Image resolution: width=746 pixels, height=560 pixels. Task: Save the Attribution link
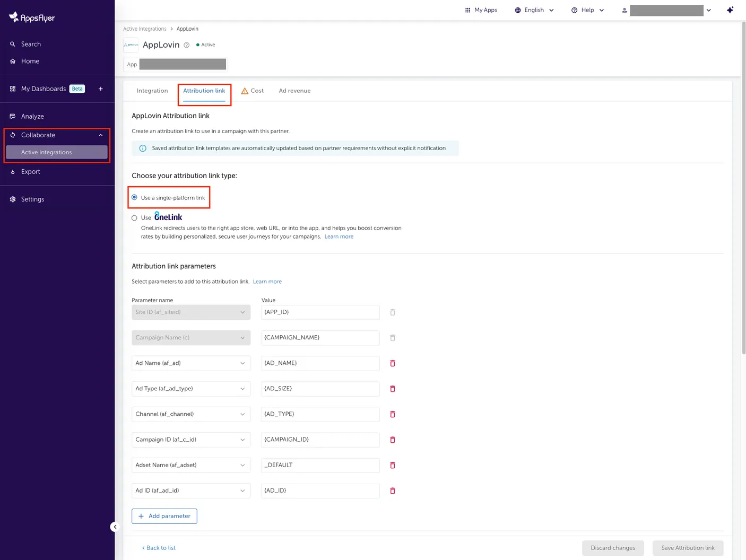pos(688,548)
